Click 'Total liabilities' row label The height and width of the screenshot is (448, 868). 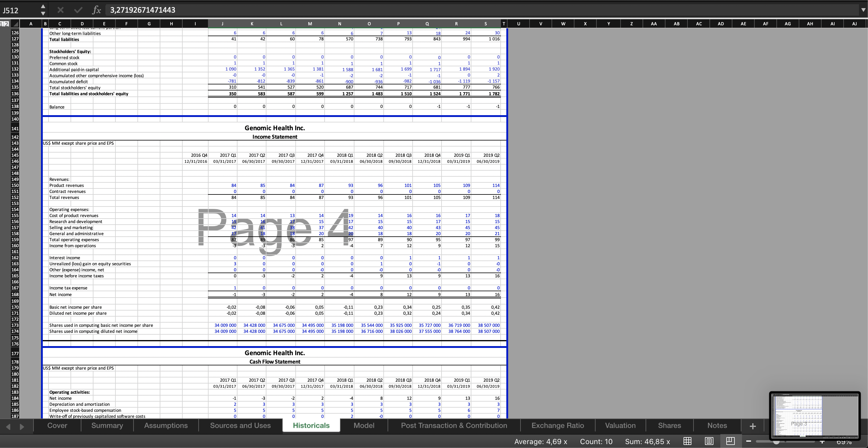pos(64,39)
